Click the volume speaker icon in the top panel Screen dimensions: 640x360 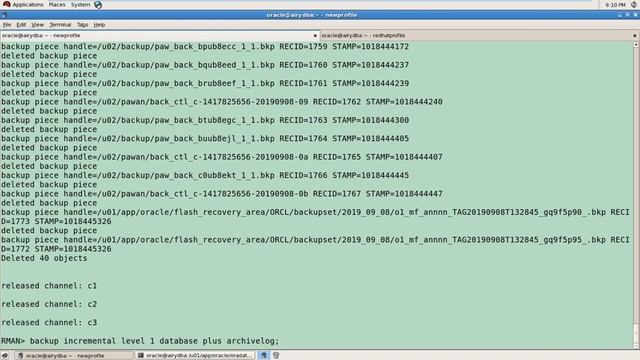(x=633, y=4)
